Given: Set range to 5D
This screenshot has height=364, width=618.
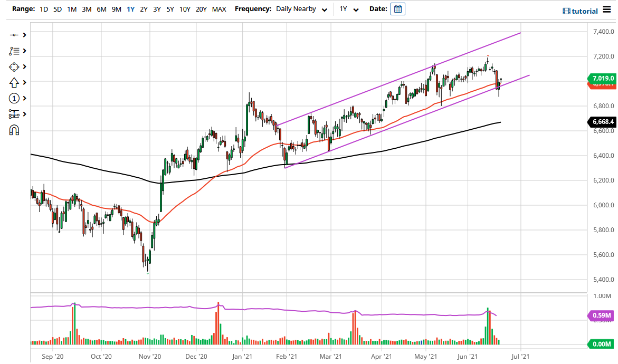Looking at the screenshot, I should tap(58, 9).
